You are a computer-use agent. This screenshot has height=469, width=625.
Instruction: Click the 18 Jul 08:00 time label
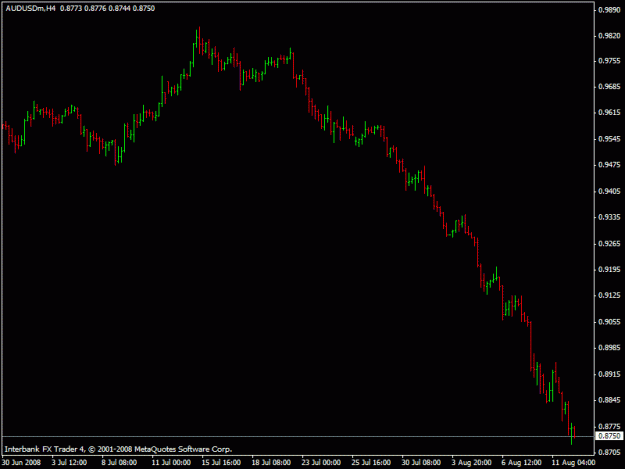point(271,463)
